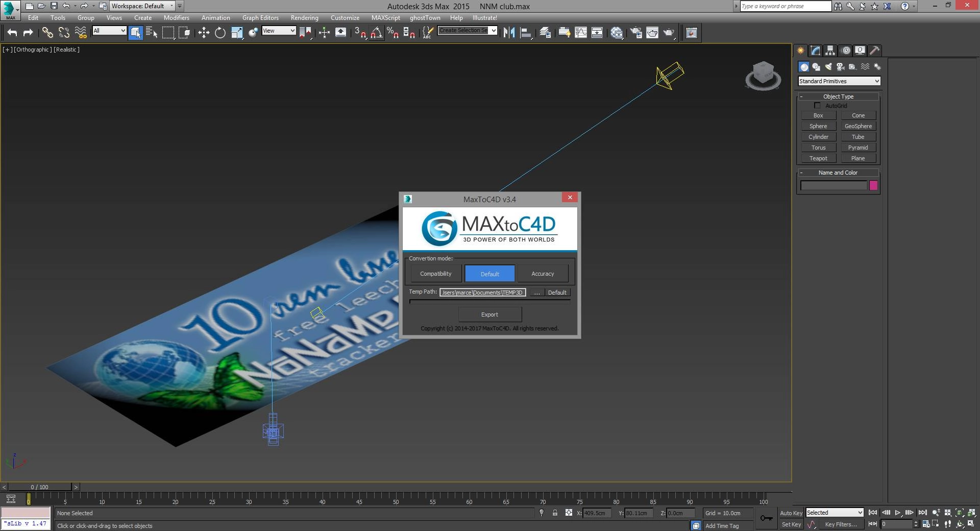Open the Schematic View icon
Image resolution: width=980 pixels, height=531 pixels.
pos(597,33)
